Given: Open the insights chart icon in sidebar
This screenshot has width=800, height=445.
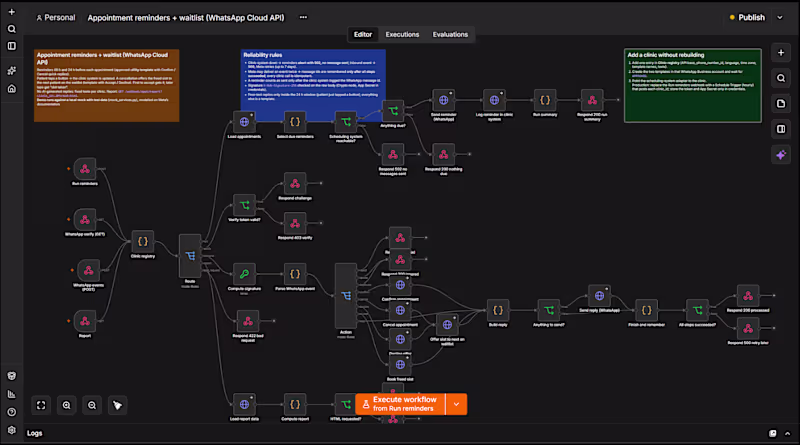Looking at the screenshot, I should pyautogui.click(x=12, y=394).
